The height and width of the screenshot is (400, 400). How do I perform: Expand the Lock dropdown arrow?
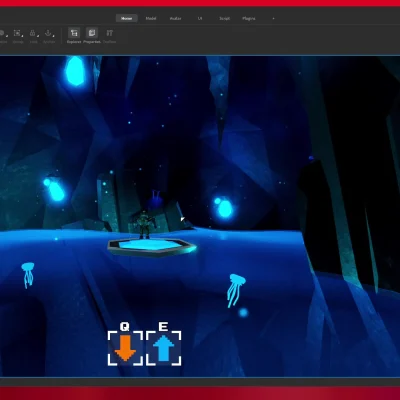(x=38, y=35)
